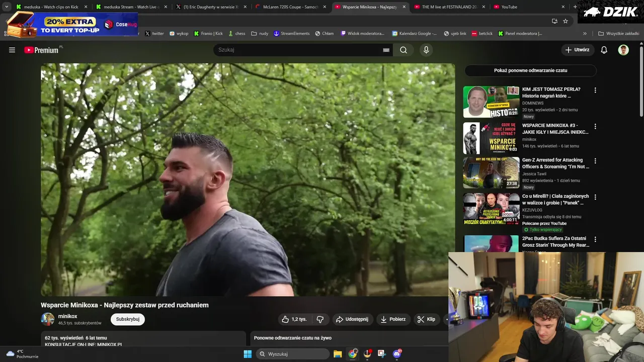Viewport: 644px width, 362px height.
Task: Click the magnifier search button
Action: click(x=404, y=50)
